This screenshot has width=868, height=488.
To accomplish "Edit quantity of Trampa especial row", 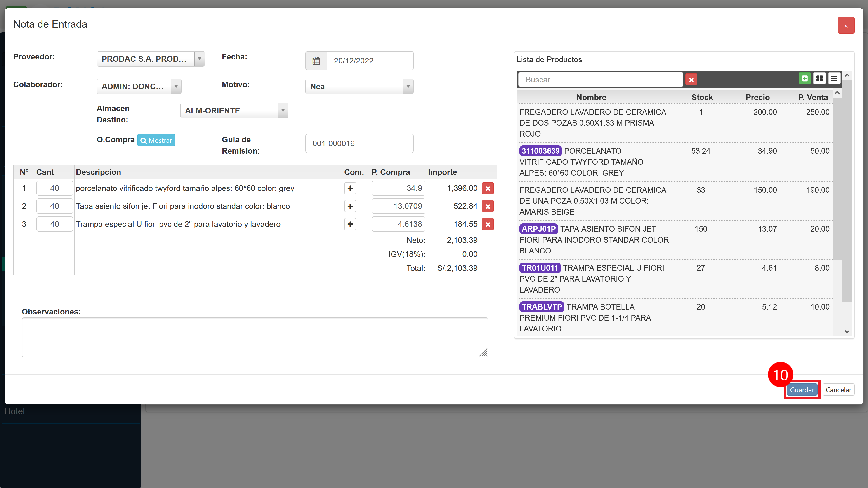I will point(54,224).
